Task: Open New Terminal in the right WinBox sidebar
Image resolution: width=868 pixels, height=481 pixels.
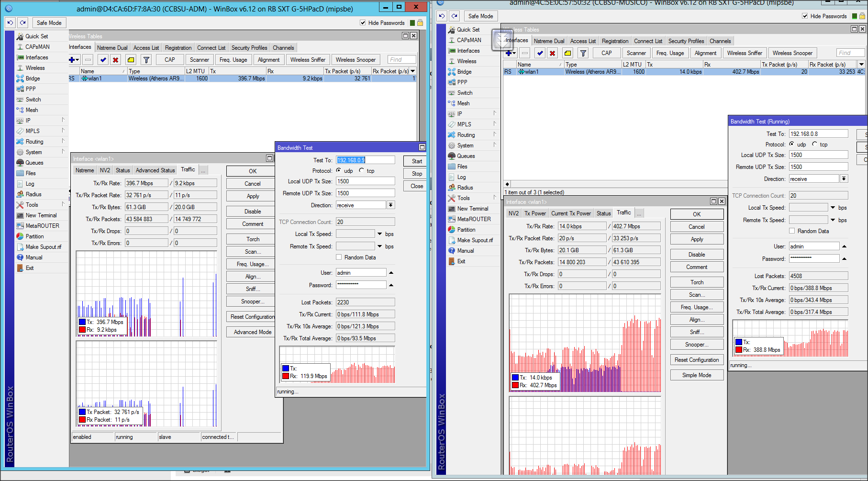Action: tap(472, 209)
